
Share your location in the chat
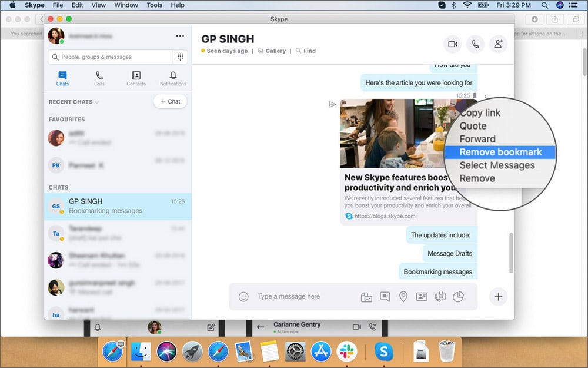(403, 297)
